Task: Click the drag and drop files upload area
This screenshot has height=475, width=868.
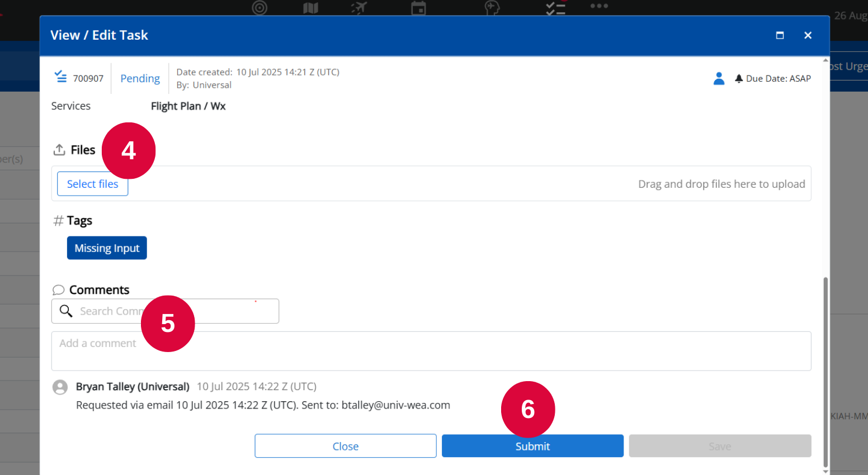Action: (x=431, y=183)
